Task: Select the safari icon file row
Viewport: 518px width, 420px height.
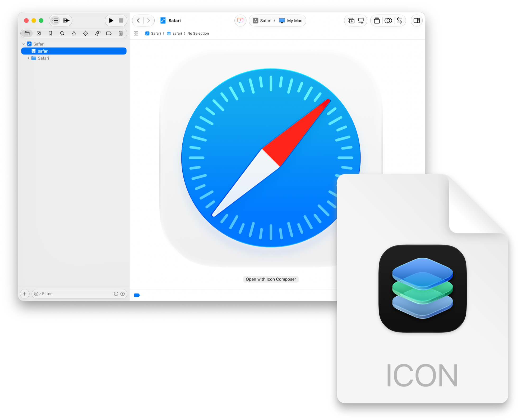Action: (74, 51)
